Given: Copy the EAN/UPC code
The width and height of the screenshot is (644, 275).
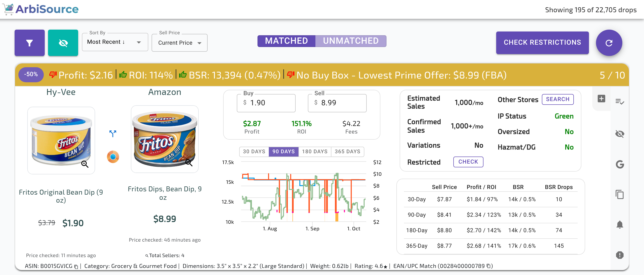Looking at the screenshot, I should [488, 266].
